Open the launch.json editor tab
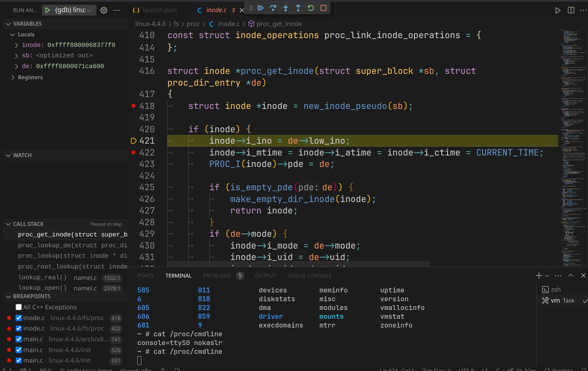Viewport: 588px width, 371px height. 159,10
